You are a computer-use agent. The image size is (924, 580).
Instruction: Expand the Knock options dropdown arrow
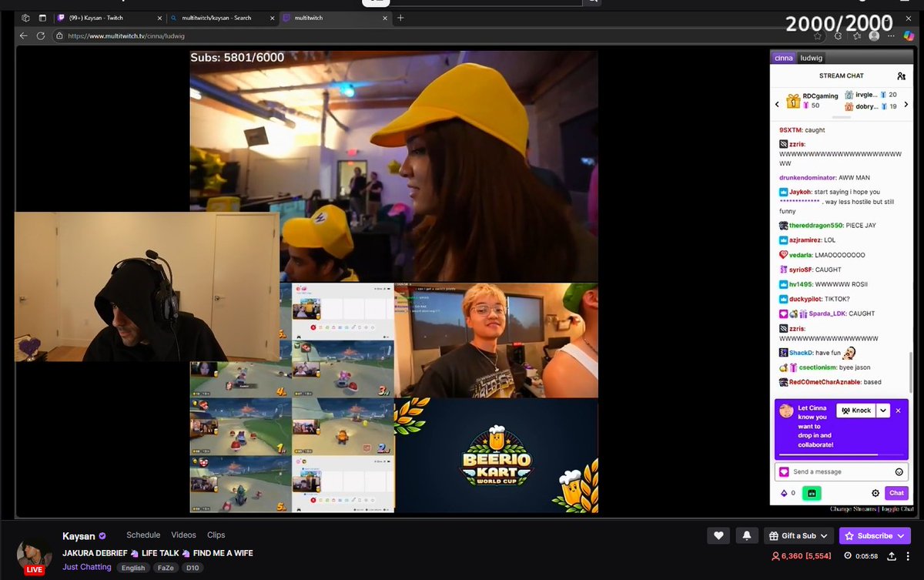(x=884, y=411)
